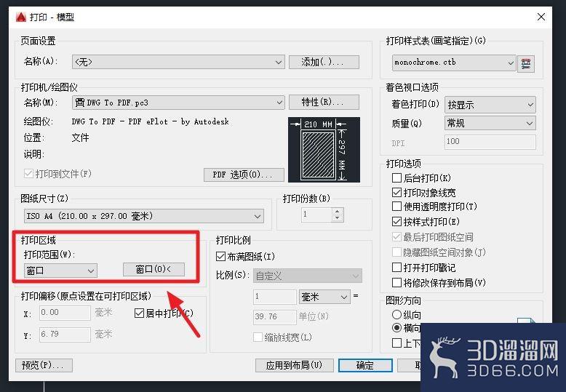This screenshot has height=392, width=566.
Task: Click the 应用到布局(U) button
Action: coord(294,365)
